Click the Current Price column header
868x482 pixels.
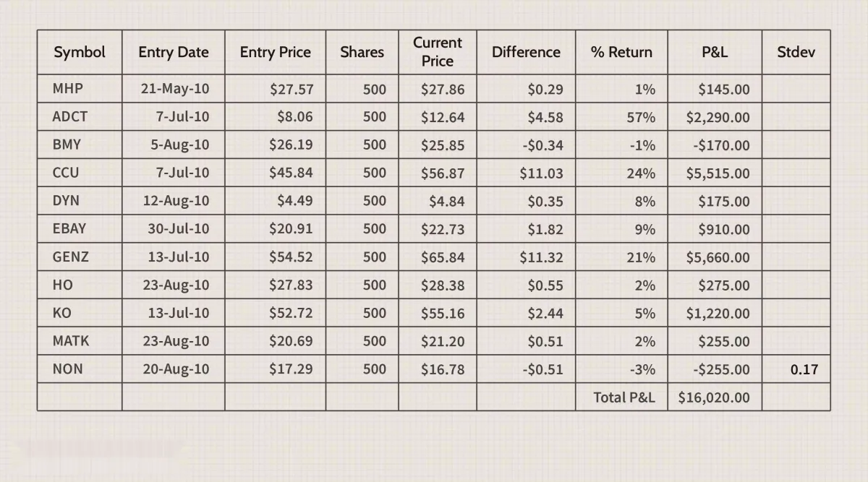coord(437,52)
